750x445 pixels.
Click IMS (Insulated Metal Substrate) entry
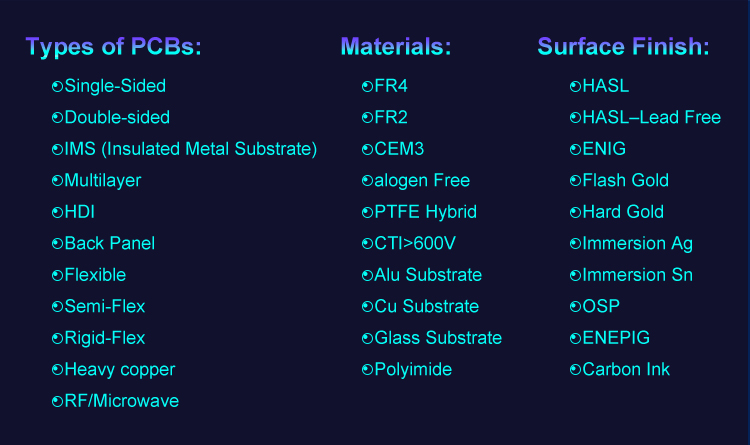[191, 149]
